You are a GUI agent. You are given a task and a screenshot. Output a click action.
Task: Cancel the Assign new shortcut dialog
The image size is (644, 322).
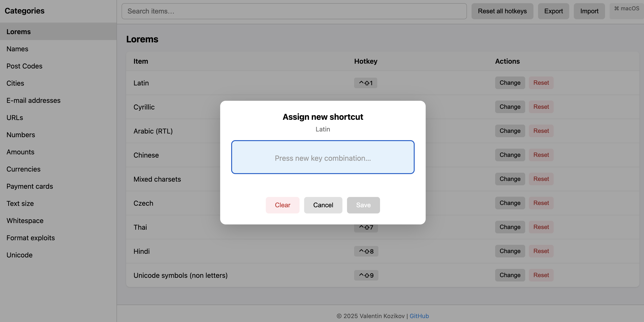point(323,205)
